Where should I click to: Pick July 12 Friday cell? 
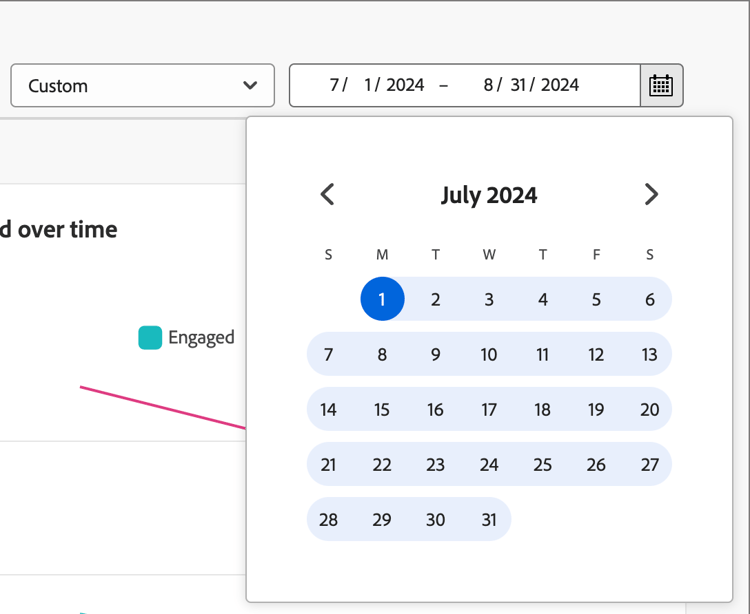(596, 354)
